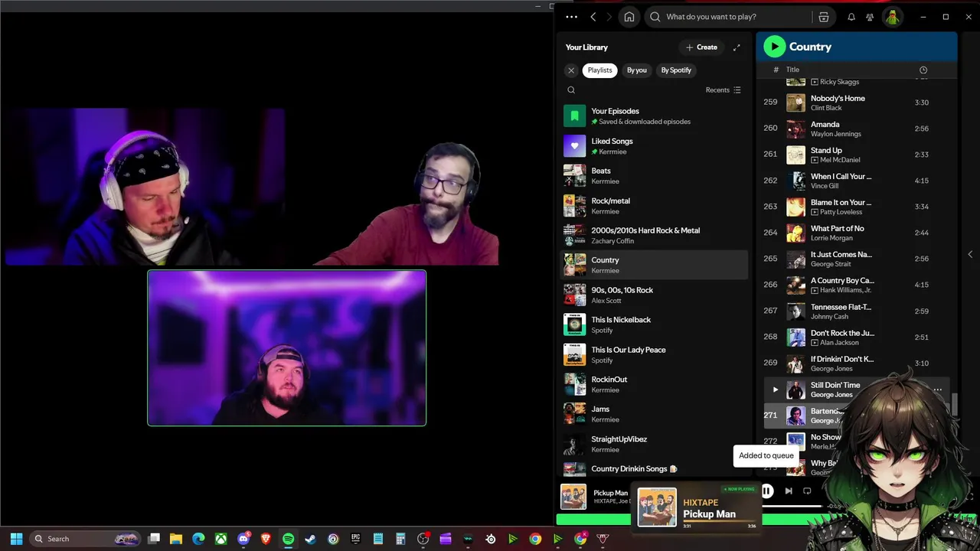Image resolution: width=980 pixels, height=551 pixels.
Task: Skip to the next track
Action: point(789,491)
